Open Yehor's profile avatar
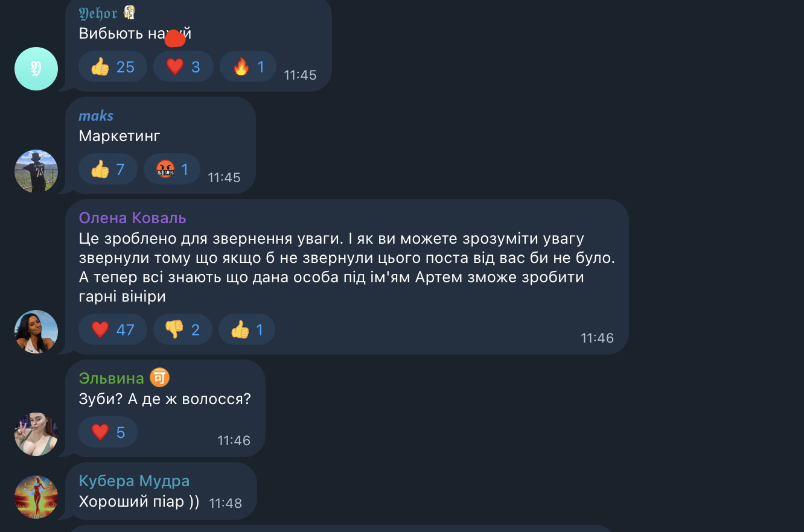Screen dimensions: 804x532 point(36,69)
